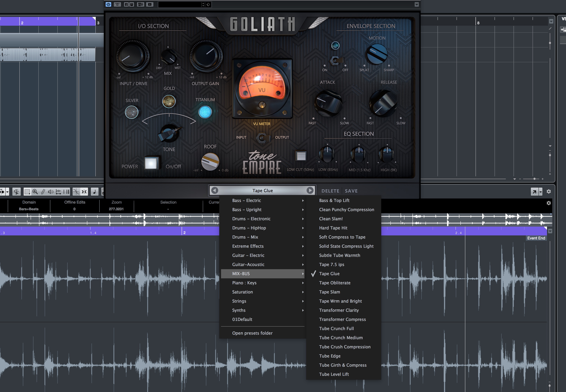The image size is (566, 392).
Task: Click the TONE selector knob
Action: [169, 133]
